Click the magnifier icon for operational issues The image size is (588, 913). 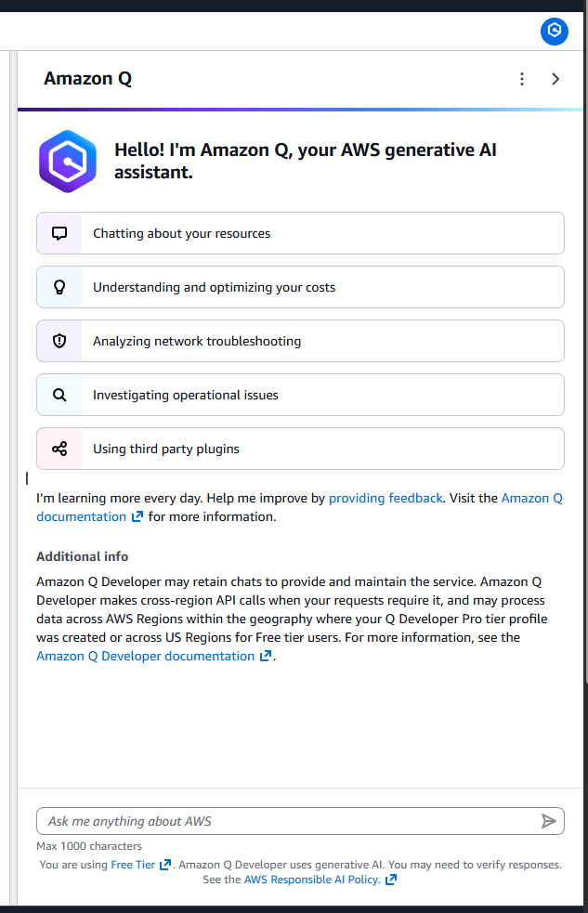click(59, 395)
